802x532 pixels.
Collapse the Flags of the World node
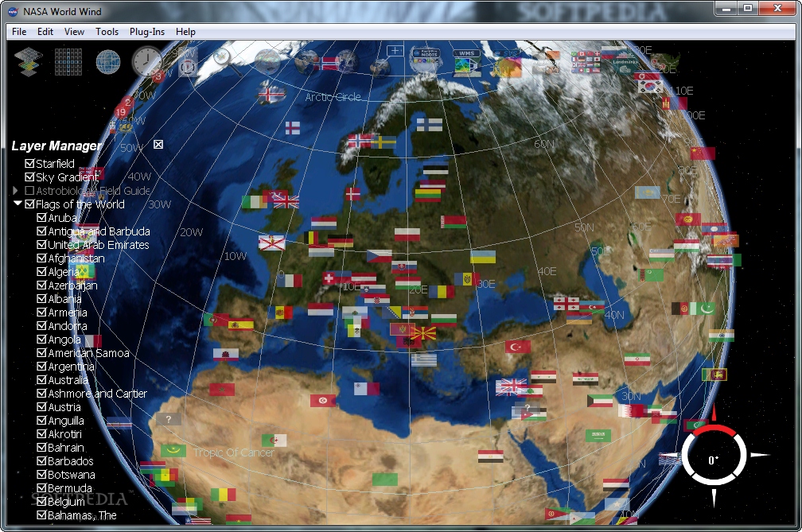(18, 204)
